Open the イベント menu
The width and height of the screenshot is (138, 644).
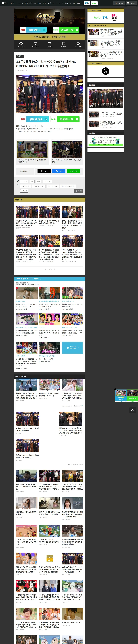click(x=72, y=3)
